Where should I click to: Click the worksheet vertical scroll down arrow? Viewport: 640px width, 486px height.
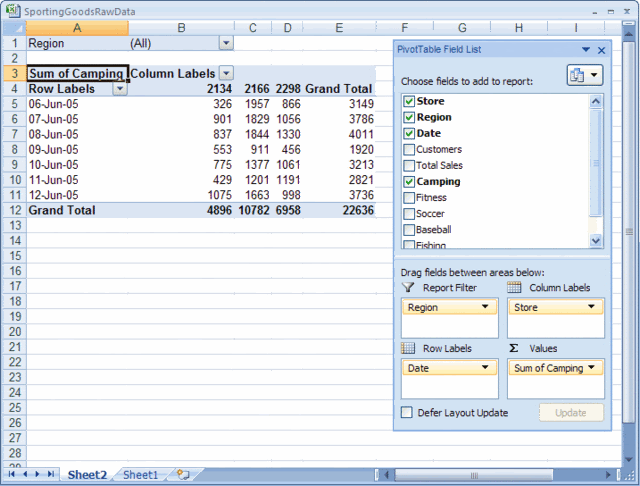628,459
